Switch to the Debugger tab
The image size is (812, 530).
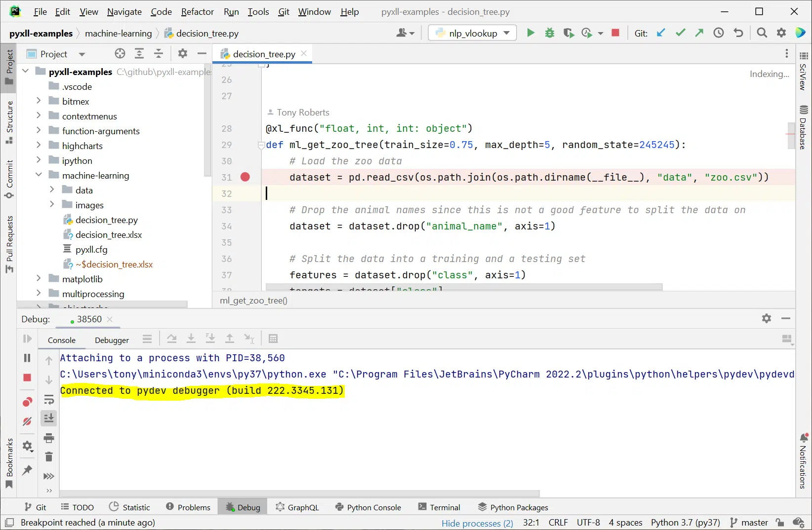(112, 340)
